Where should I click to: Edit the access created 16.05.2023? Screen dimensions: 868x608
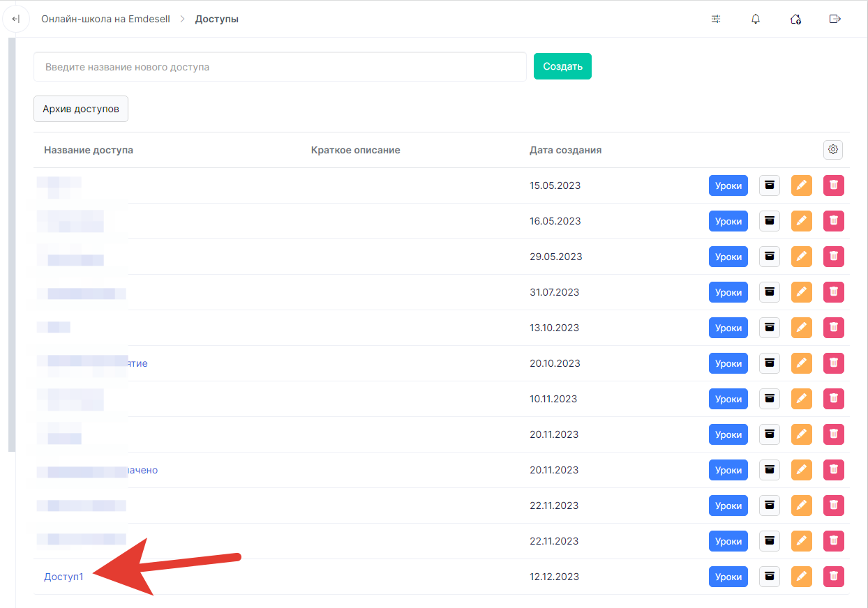point(801,221)
